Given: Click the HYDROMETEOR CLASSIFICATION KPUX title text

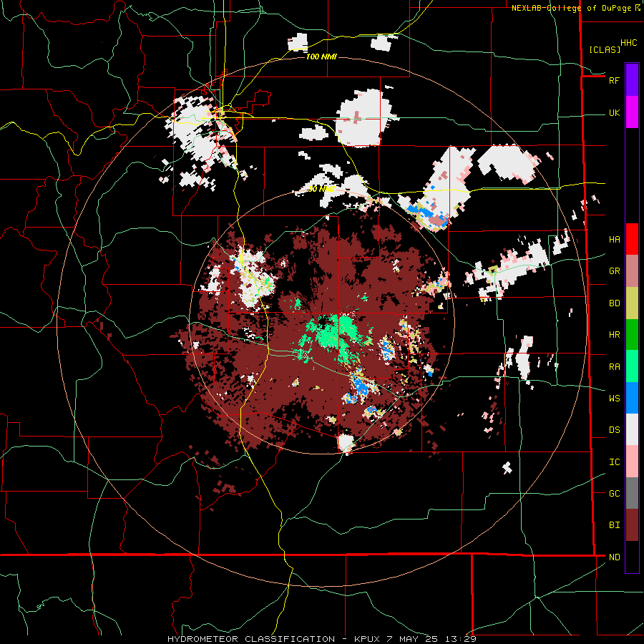Looking at the screenshot, I should click(321, 639).
